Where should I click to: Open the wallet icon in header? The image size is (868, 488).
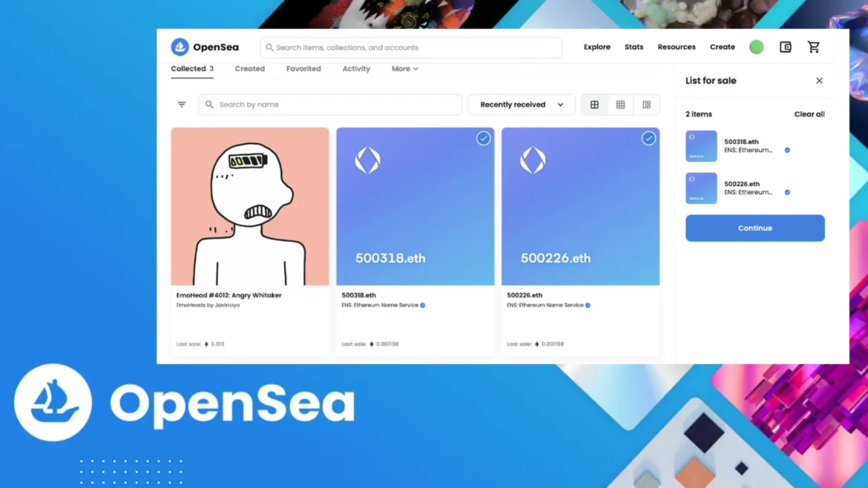(x=785, y=47)
